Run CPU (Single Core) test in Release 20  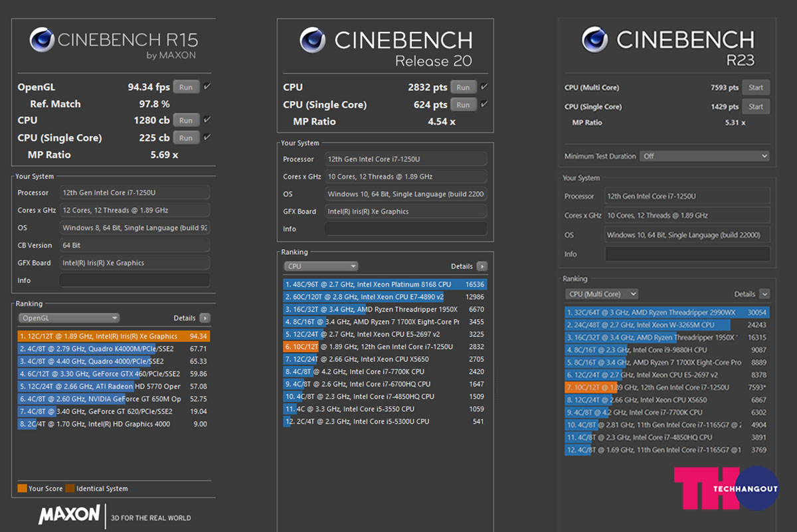(463, 105)
